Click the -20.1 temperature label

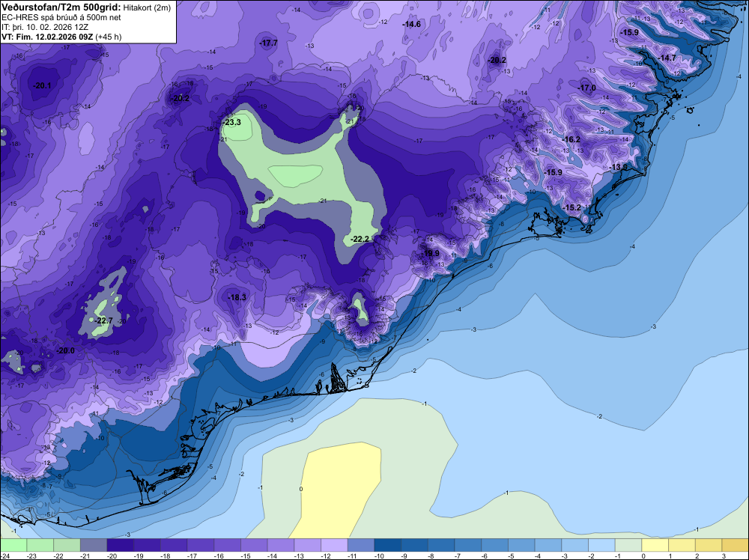click(x=41, y=85)
